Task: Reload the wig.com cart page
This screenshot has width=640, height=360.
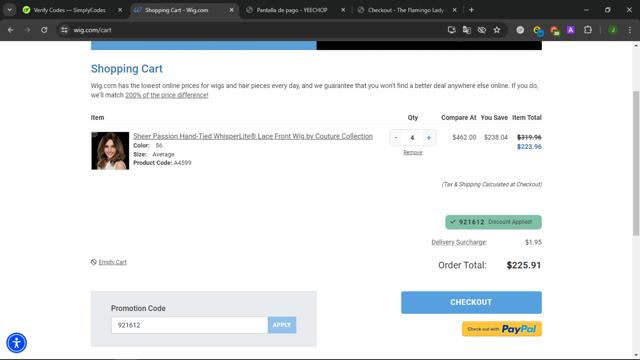Action: coord(44,30)
